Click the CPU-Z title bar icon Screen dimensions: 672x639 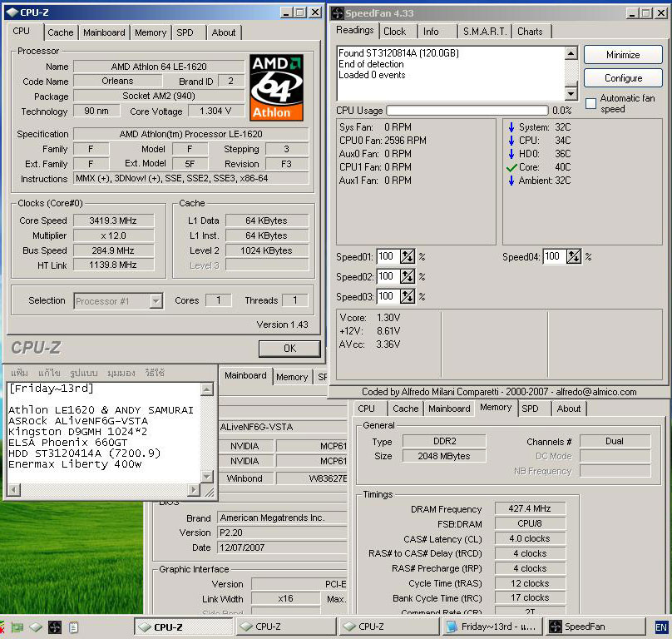point(12,12)
